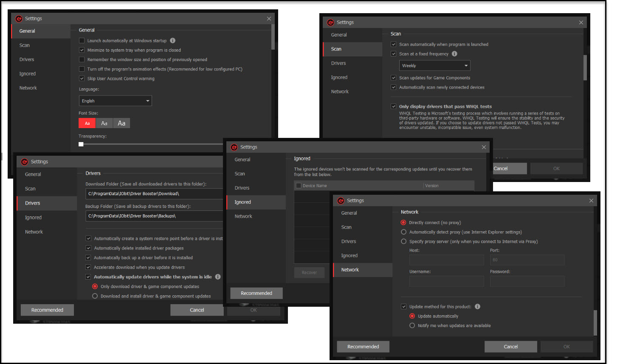
Task: Select Directly connect (no proxy) option
Action: click(x=403, y=223)
